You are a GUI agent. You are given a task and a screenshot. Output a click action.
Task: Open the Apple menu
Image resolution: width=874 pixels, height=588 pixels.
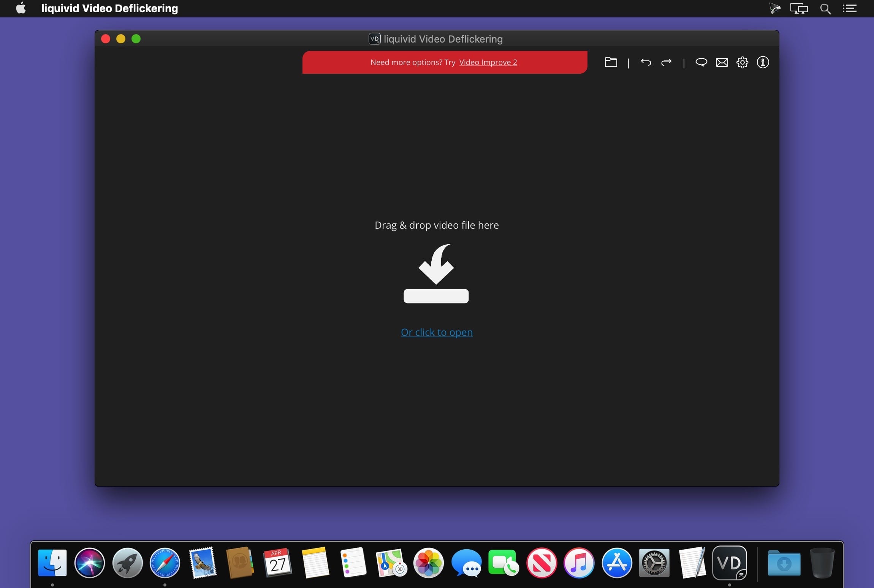pos(21,8)
